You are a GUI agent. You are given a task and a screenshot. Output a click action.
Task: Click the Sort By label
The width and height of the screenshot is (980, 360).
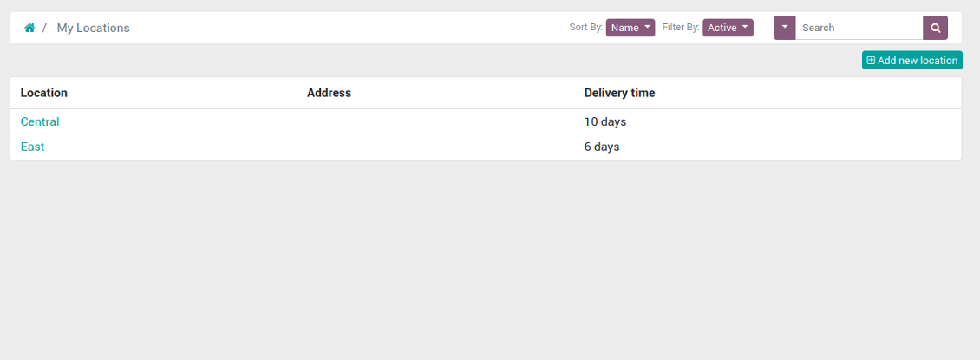tap(585, 28)
